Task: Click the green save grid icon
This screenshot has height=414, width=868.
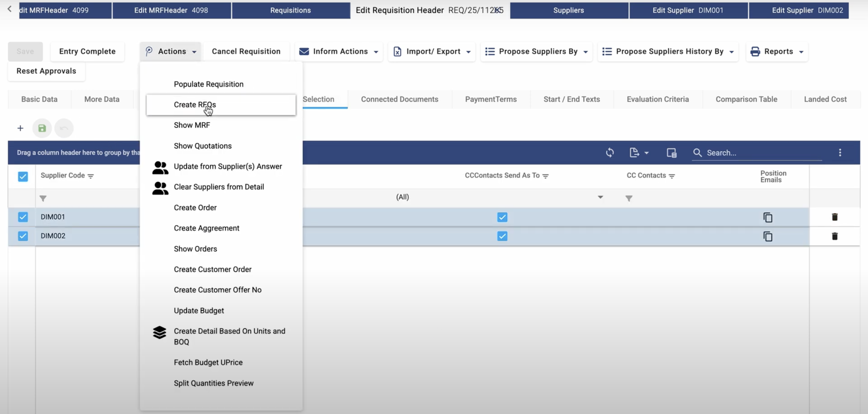Action: tap(42, 128)
